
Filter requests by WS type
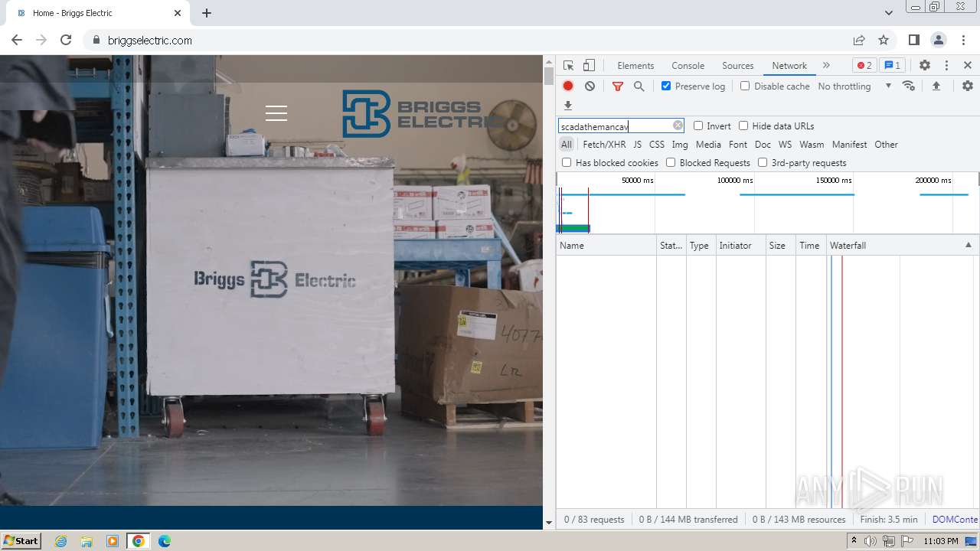tap(785, 145)
